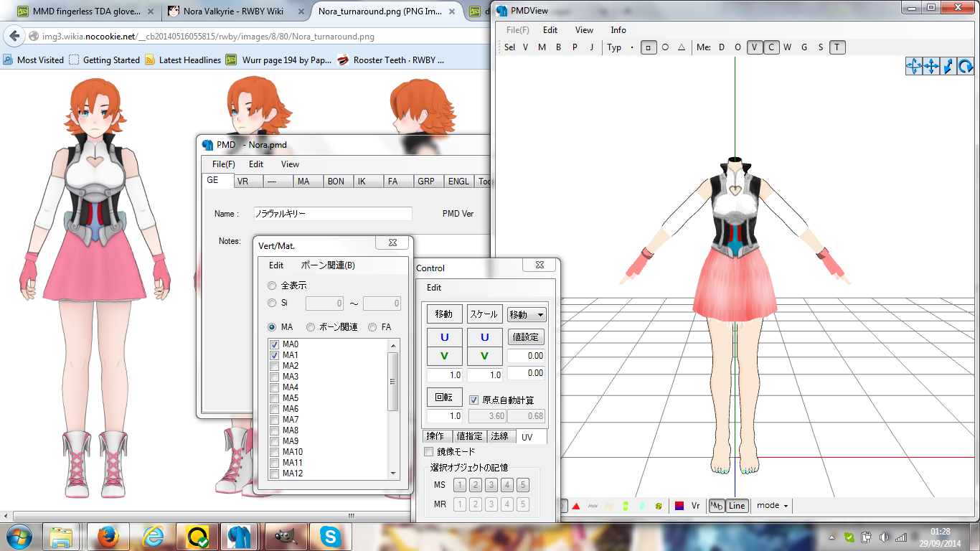Open the Edit menu in Control window
Image resolution: width=980 pixels, height=551 pixels.
434,288
